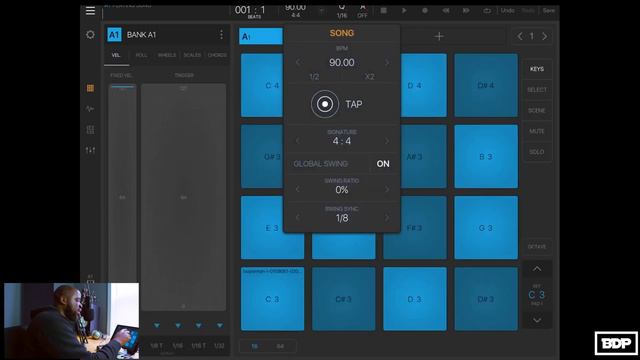Open the Q 1/16 quantize dropdown
This screenshot has width=640, height=360.
[342, 11]
